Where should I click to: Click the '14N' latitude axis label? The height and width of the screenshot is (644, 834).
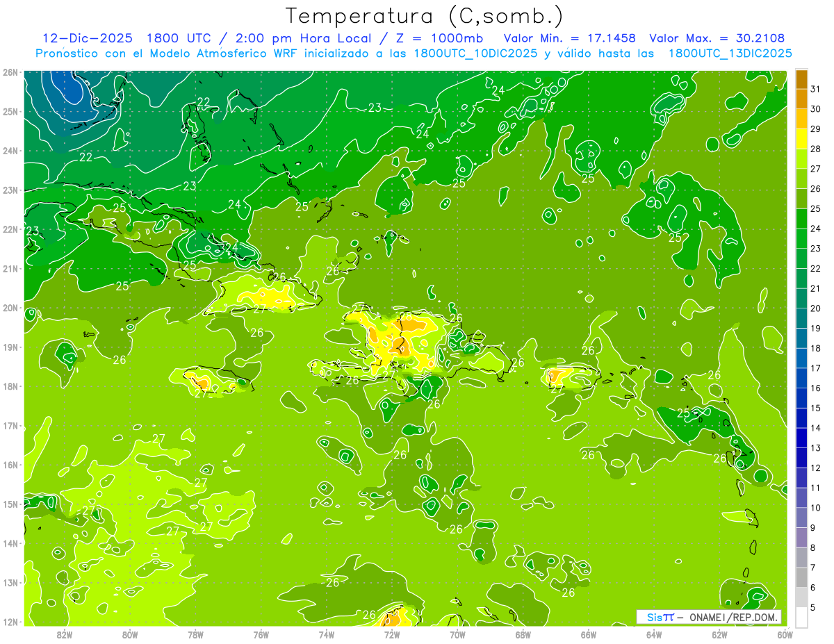click(x=10, y=543)
